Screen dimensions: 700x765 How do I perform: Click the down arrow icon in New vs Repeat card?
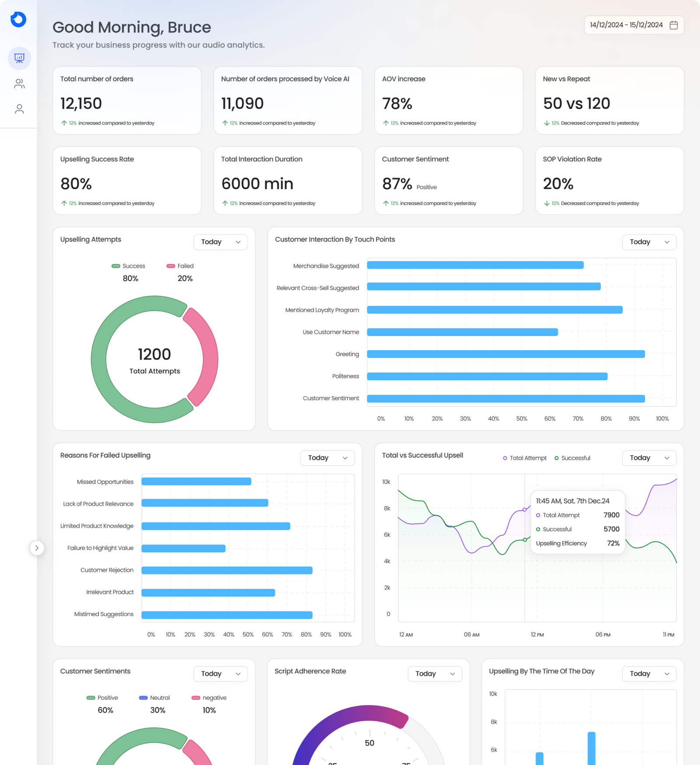[x=546, y=123]
